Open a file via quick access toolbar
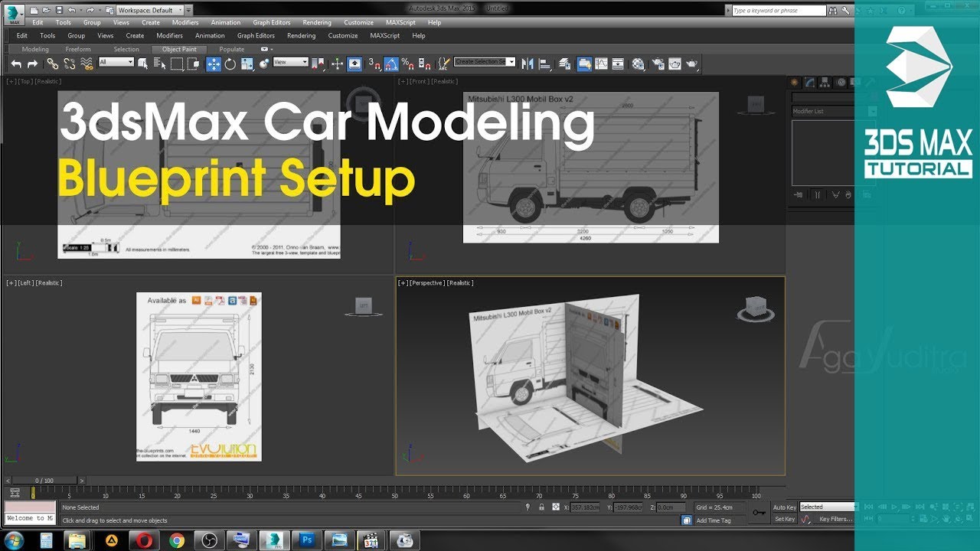This screenshot has height=551, width=980. click(x=47, y=11)
